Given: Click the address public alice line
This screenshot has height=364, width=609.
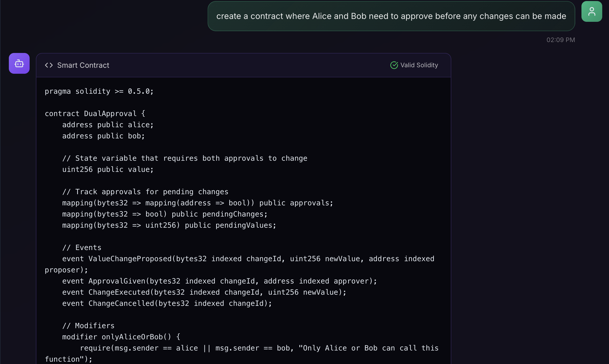Looking at the screenshot, I should coord(108,125).
